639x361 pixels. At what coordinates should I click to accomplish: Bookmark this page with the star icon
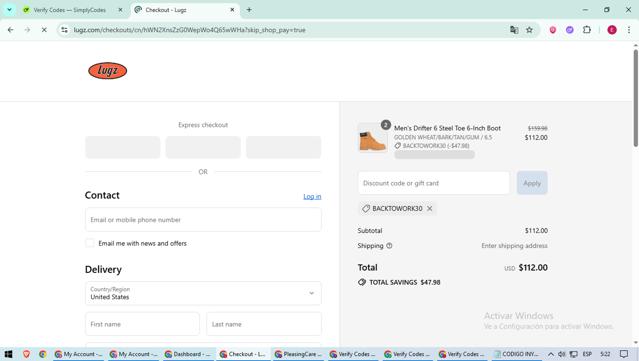click(529, 30)
